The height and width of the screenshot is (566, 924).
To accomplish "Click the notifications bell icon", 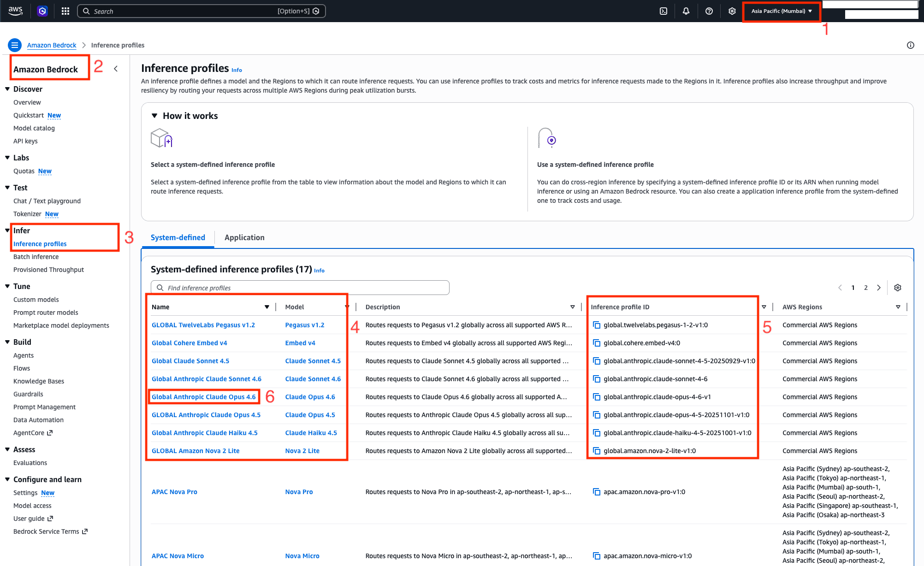I will [686, 11].
